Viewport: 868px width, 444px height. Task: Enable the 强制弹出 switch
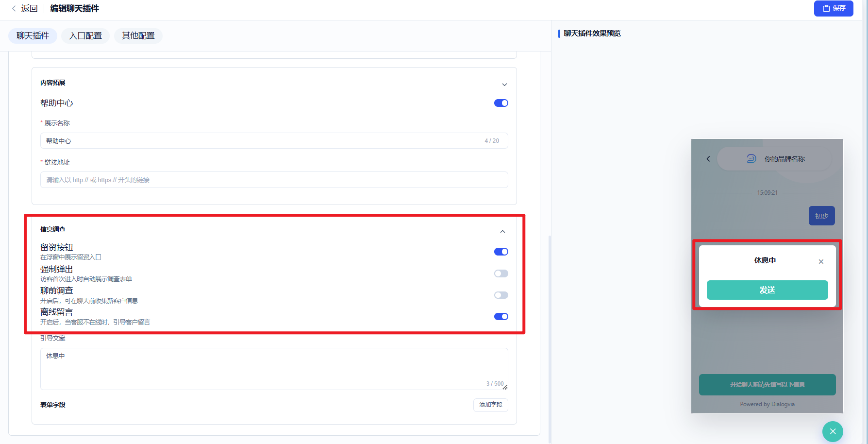(501, 273)
